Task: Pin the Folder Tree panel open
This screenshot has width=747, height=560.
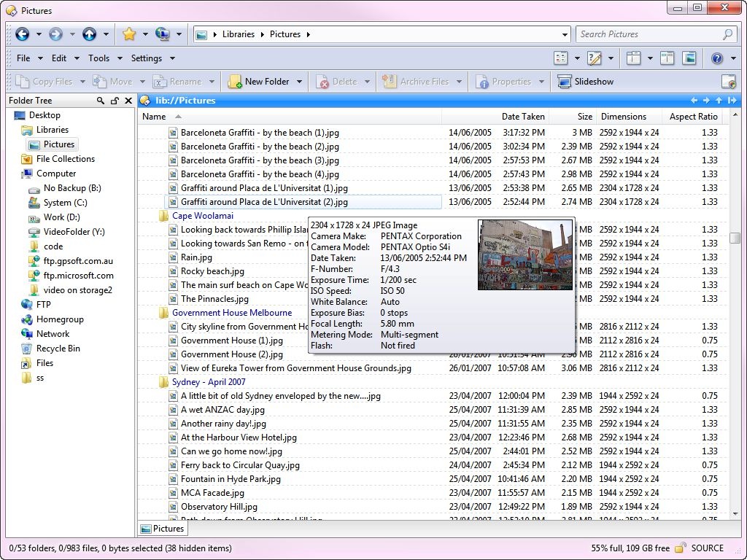Action: coord(114,101)
